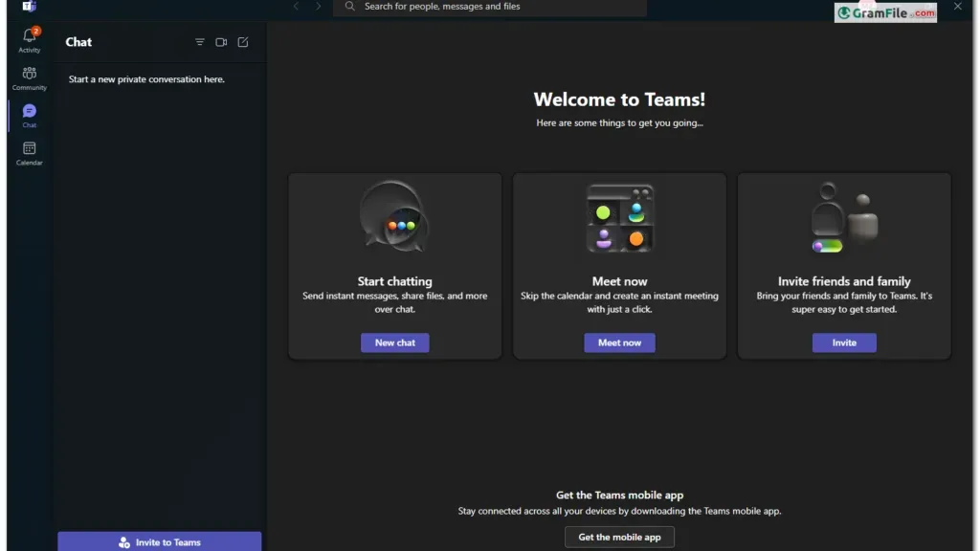Click 'Start a new private conversation here.' text
The width and height of the screenshot is (980, 551).
146,79
